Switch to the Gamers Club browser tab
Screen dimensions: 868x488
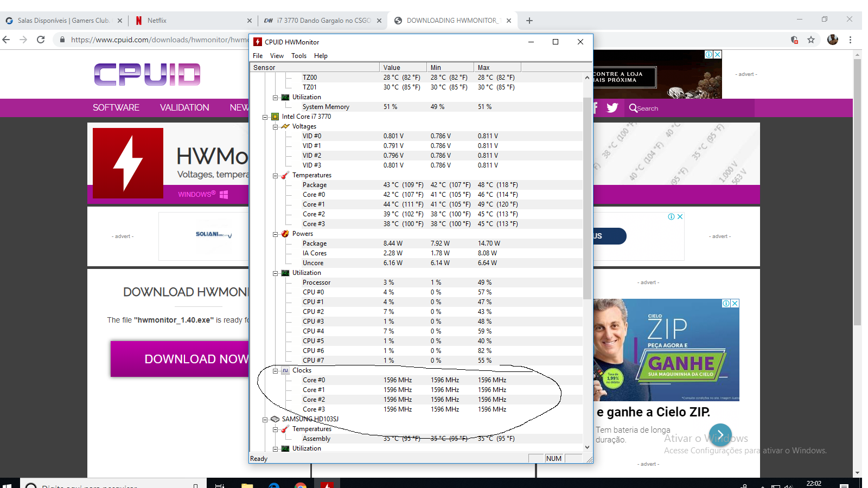tap(63, 21)
